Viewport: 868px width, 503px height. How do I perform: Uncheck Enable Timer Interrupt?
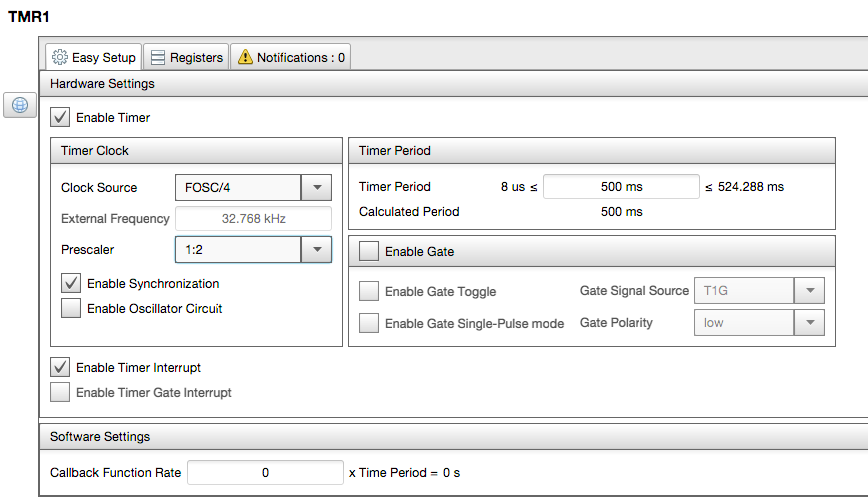pos(61,368)
